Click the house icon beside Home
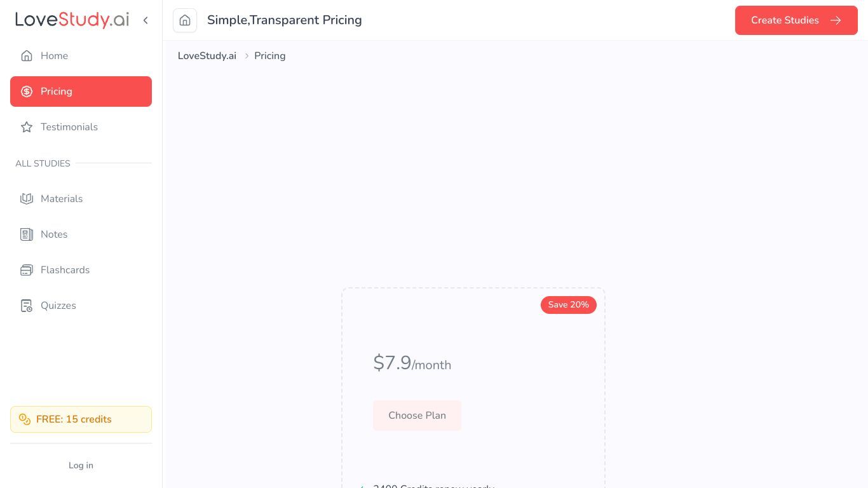The height and width of the screenshot is (488, 868). [x=27, y=56]
